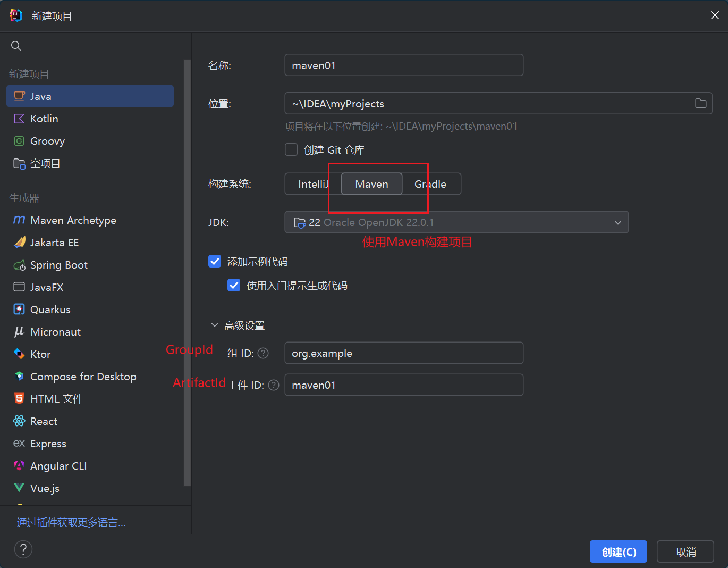Close the 新建项目 dialog
The image size is (728, 568).
(x=715, y=15)
